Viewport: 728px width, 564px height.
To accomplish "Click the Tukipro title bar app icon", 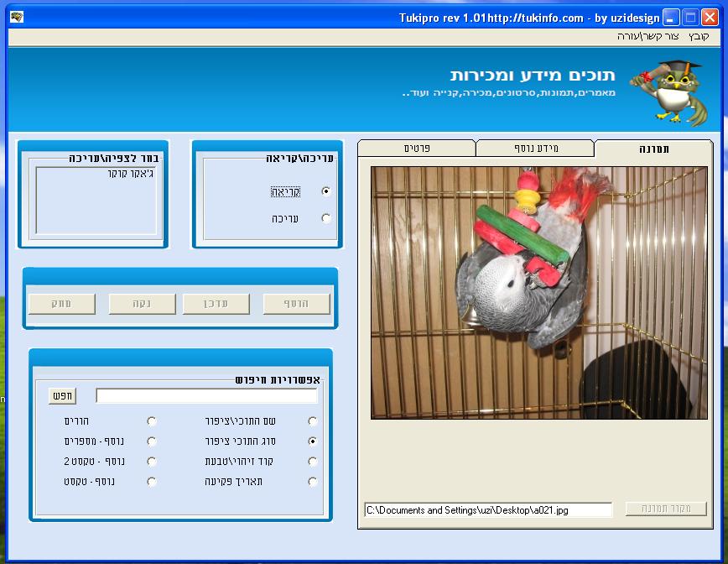I will pyautogui.click(x=17, y=17).
